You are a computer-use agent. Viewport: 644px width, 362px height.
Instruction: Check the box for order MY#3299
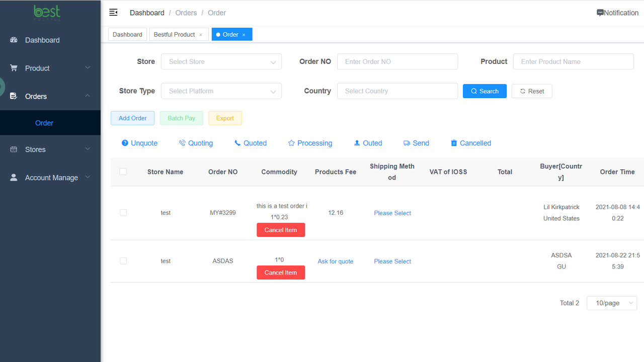[x=123, y=213]
